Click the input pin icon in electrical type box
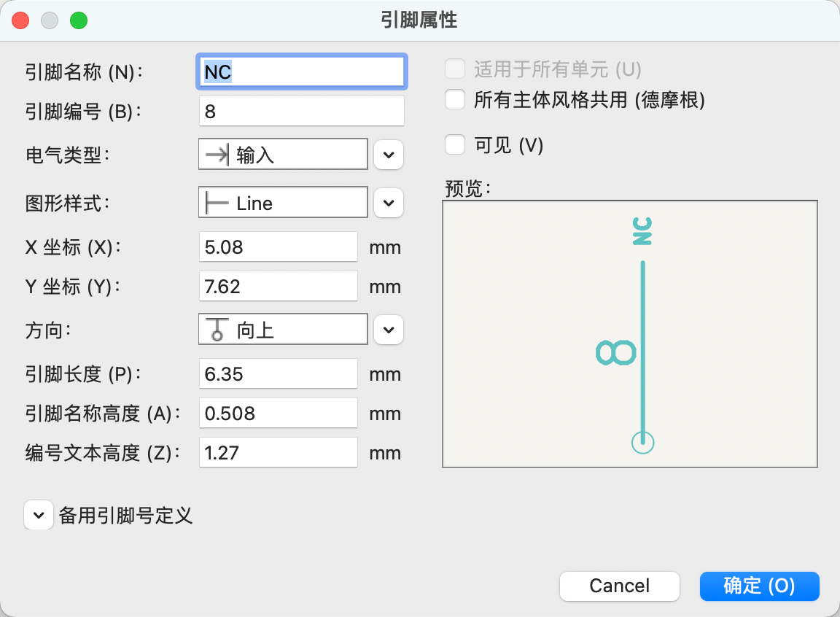This screenshot has height=617, width=840. click(x=217, y=155)
